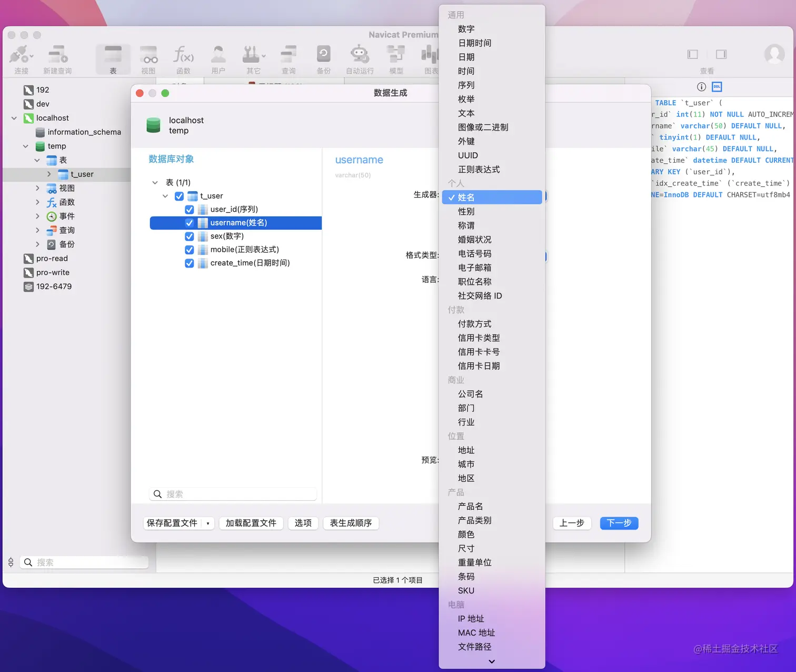796x672 pixels.
Task: Collapse the 表 node under temp
Action: coord(37,161)
